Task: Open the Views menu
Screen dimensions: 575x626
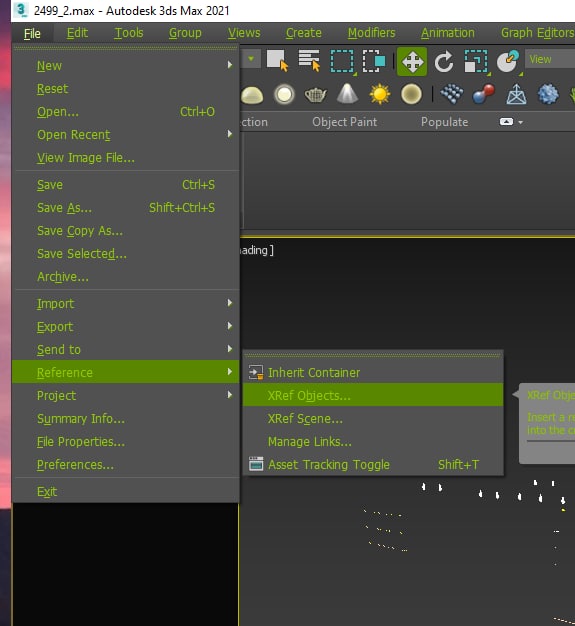Action: pos(244,33)
